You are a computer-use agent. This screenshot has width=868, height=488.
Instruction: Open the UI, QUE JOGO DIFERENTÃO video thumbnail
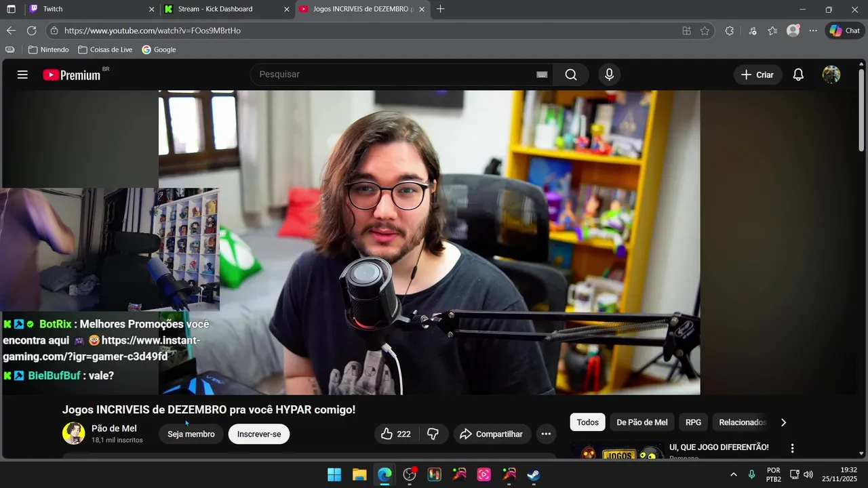[617, 451]
